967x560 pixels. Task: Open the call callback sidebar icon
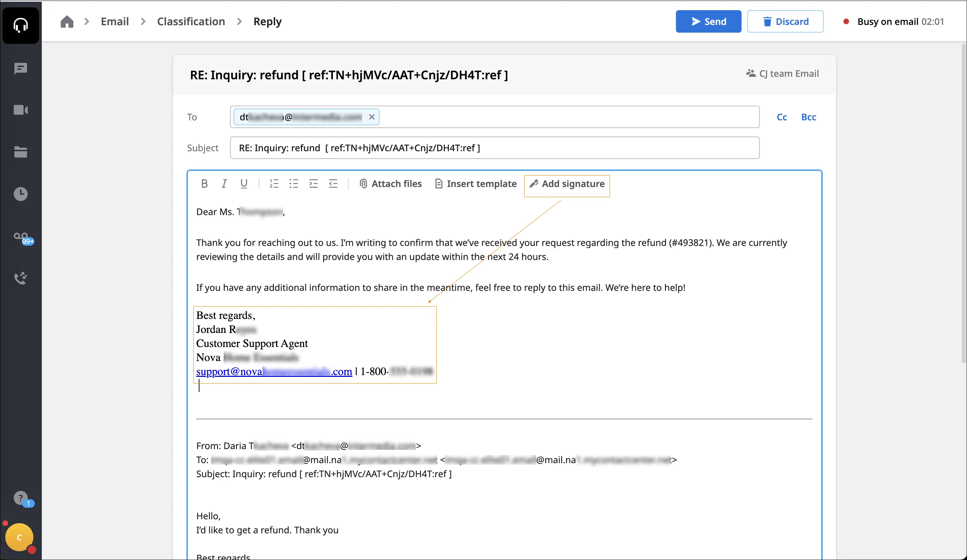21,278
